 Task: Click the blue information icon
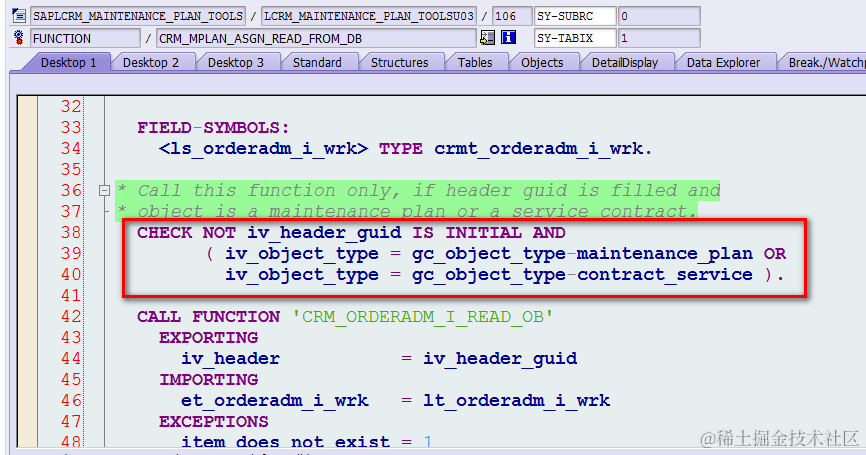(x=508, y=38)
